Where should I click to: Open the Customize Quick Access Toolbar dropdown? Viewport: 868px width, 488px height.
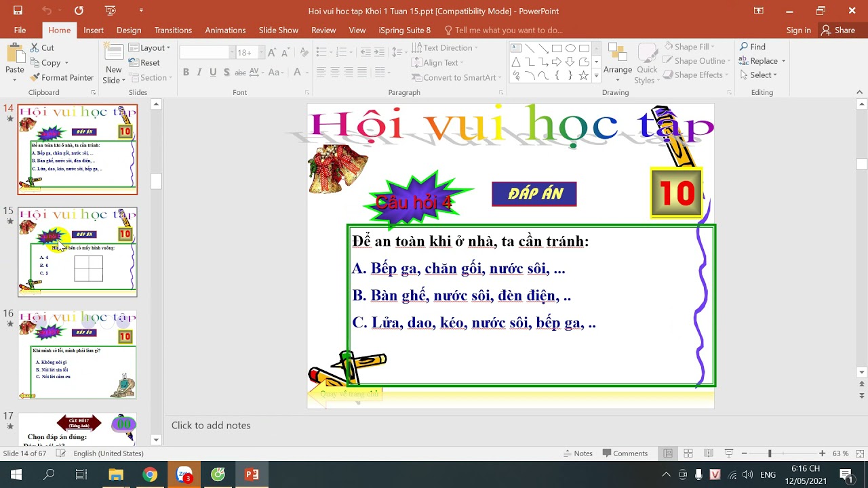pos(141,10)
